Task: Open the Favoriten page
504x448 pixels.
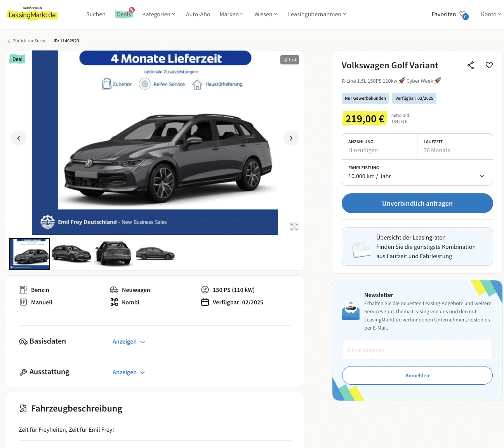Action: click(444, 14)
